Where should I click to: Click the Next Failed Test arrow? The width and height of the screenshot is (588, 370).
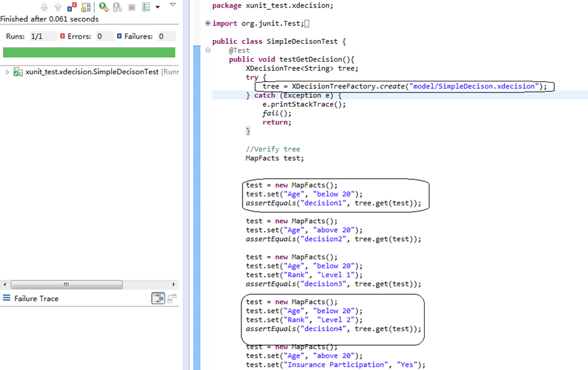[x=44, y=7]
